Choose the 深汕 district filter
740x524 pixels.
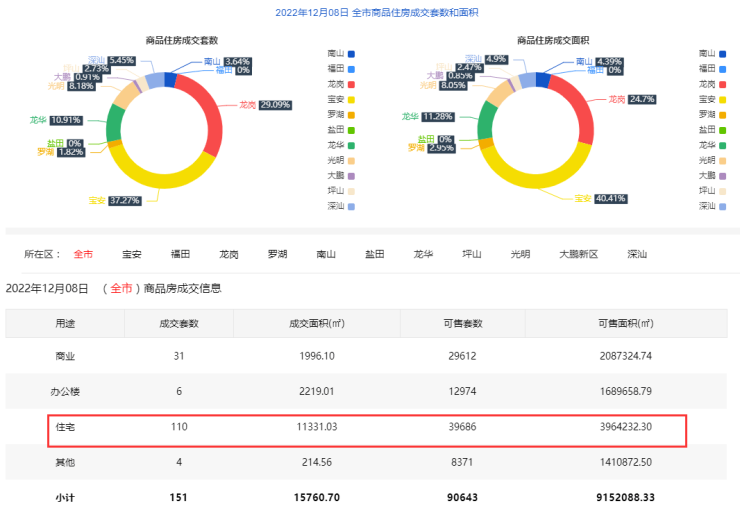[637, 254]
